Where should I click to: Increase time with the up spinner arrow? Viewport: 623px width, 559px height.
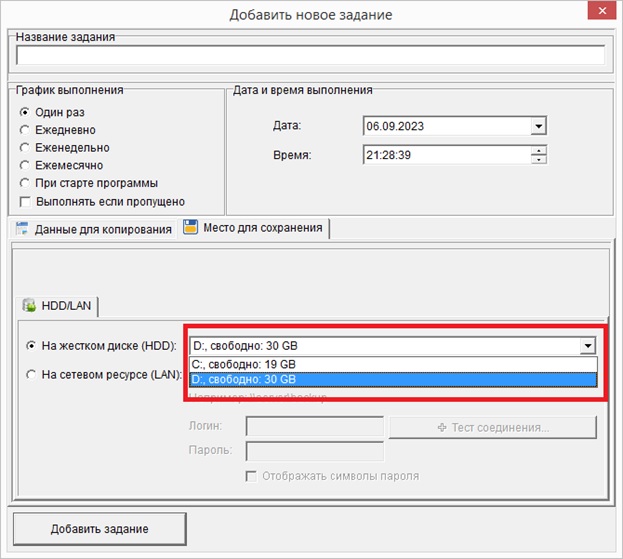[x=539, y=151]
